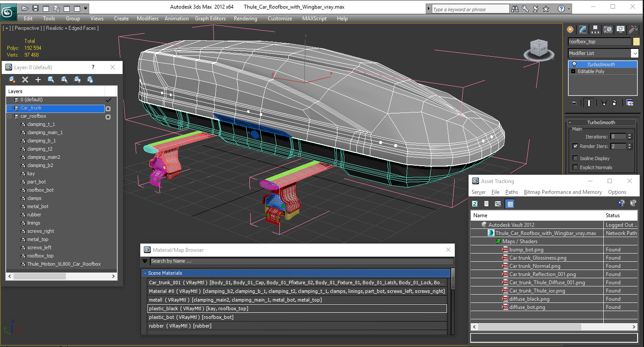This screenshot has width=644, height=347.
Task: Click Name column header in Asset Tracking
Action: tap(537, 215)
